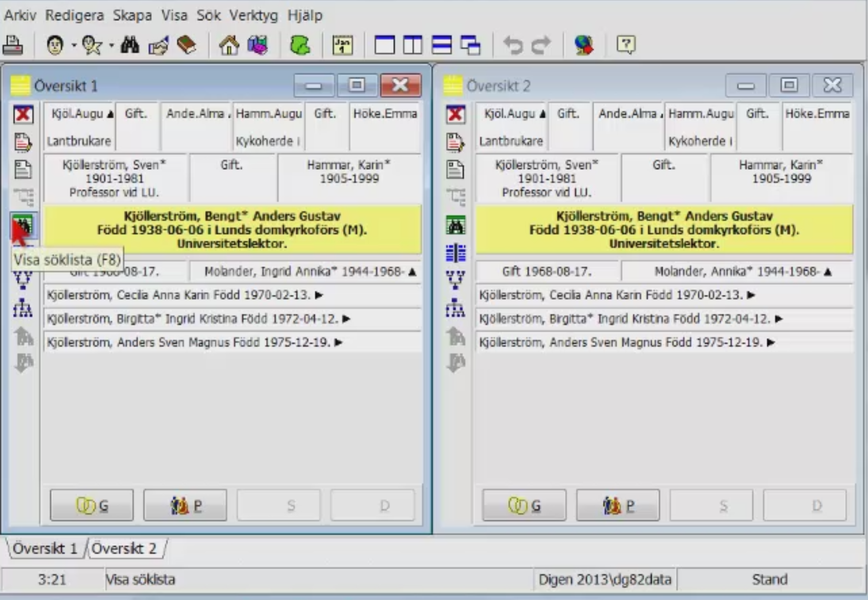Click the house icon in the main toolbar

point(229,45)
